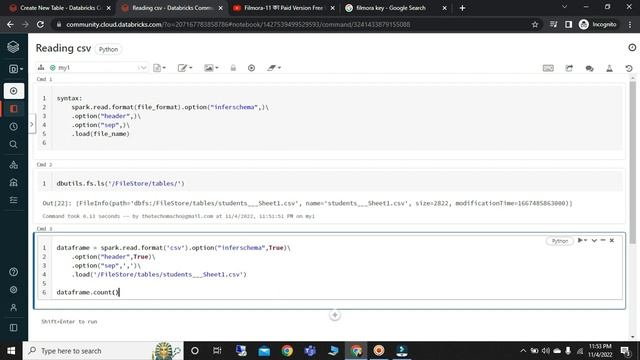Open the Revision history icon
The width and height of the screenshot is (640, 360).
point(629,68)
